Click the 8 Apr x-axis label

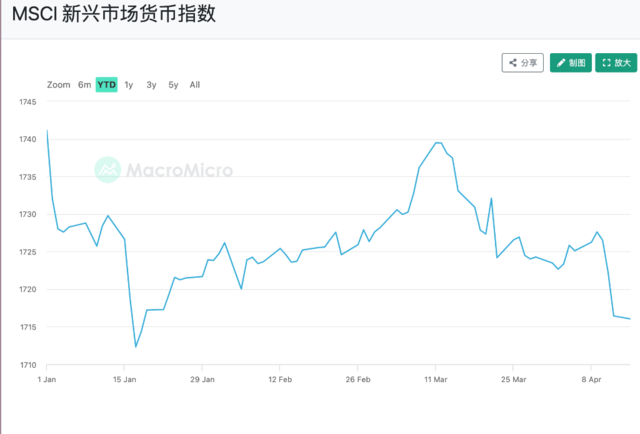click(x=592, y=381)
